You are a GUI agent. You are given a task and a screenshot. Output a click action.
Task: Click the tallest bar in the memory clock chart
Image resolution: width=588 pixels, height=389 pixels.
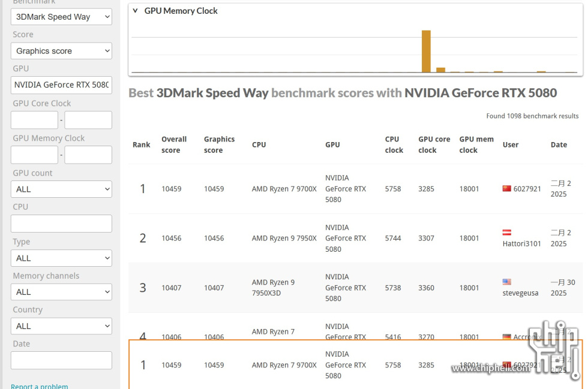click(x=426, y=52)
